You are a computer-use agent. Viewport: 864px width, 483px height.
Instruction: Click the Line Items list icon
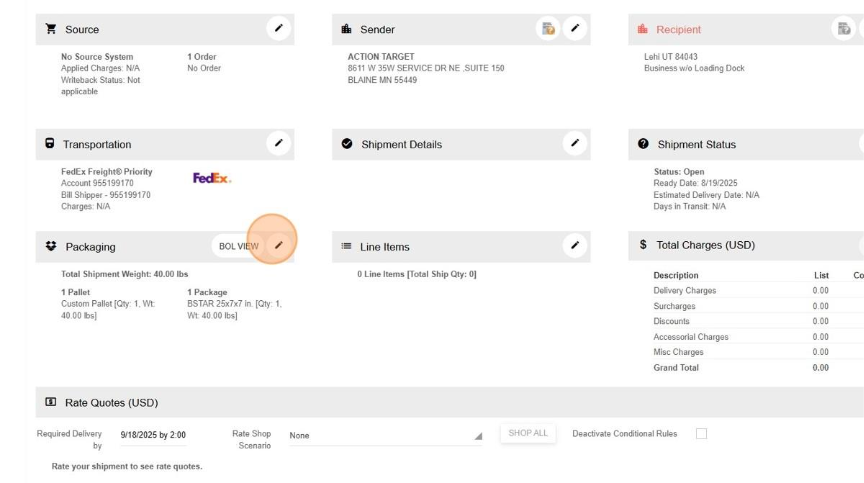click(x=347, y=247)
